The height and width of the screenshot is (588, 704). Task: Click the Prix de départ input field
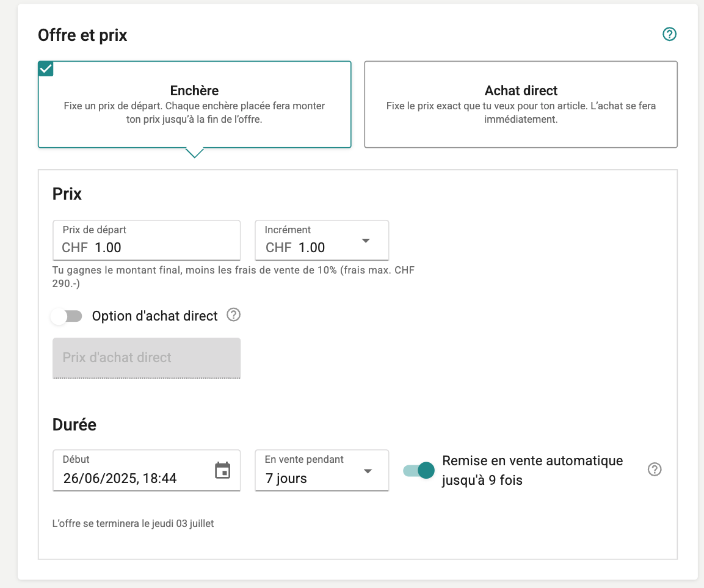point(147,240)
